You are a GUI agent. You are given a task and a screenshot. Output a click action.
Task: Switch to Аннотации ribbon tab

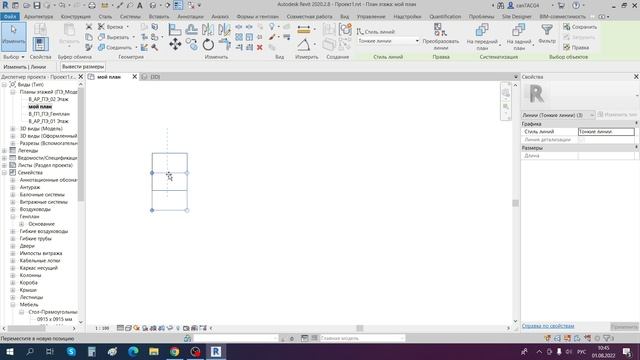pyautogui.click(x=190, y=16)
